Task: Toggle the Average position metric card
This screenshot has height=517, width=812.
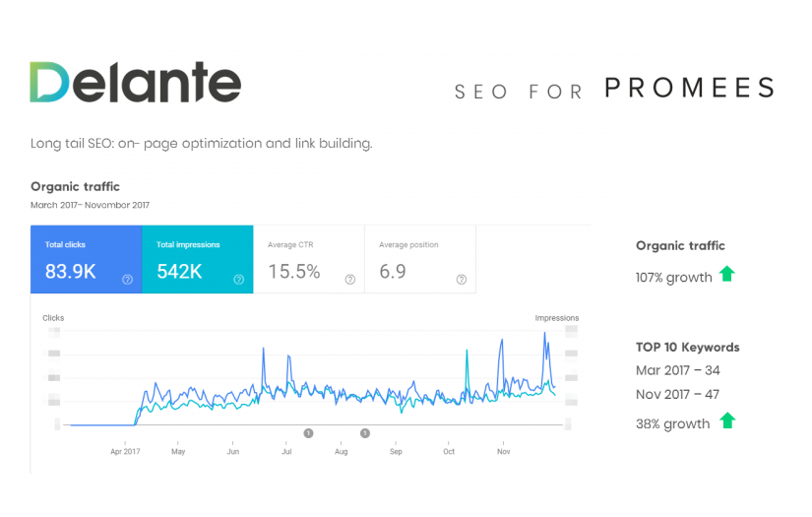Action: [x=420, y=259]
